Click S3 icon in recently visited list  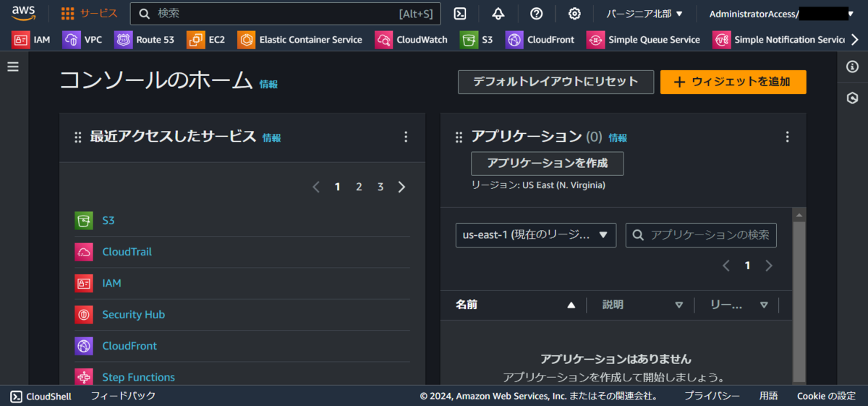click(x=84, y=220)
